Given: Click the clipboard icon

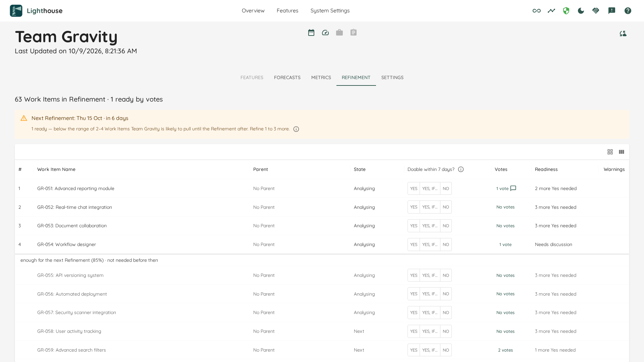Looking at the screenshot, I should (x=354, y=33).
